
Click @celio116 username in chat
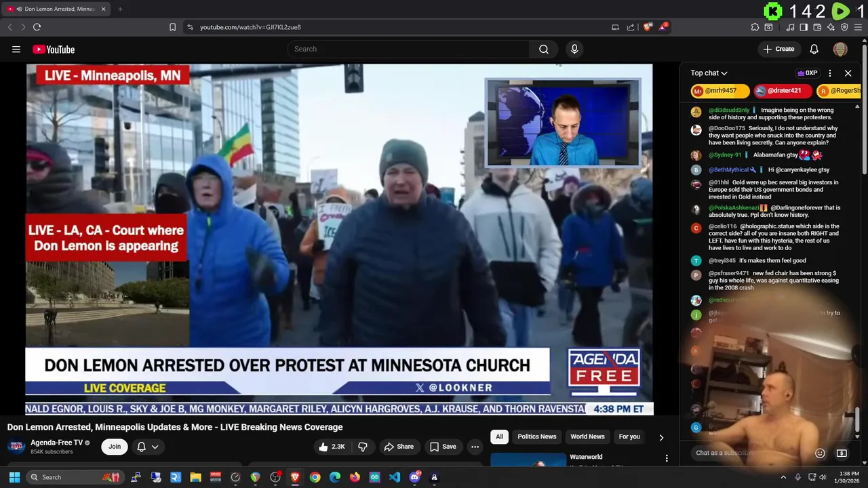(x=722, y=226)
